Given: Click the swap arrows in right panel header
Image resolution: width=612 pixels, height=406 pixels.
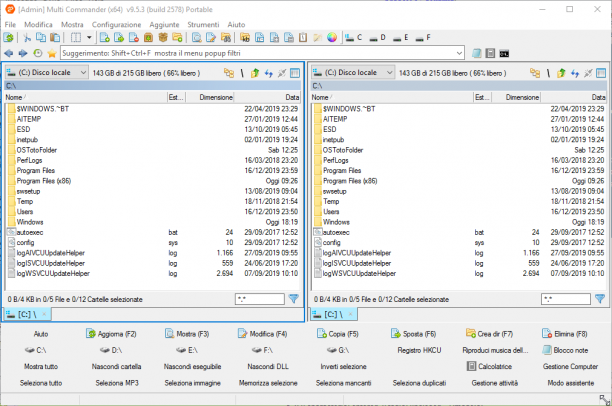Looking at the screenshot, I should (575, 73).
